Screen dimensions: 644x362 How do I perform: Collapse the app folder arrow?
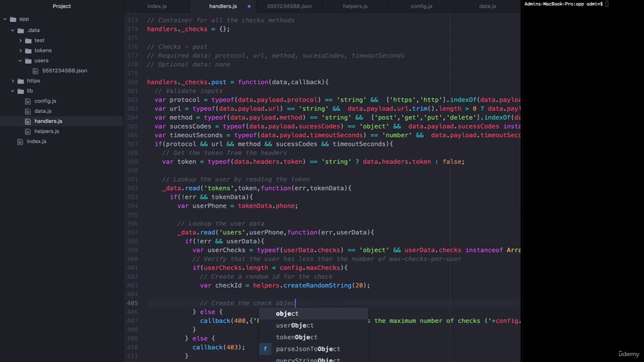tap(5, 19)
